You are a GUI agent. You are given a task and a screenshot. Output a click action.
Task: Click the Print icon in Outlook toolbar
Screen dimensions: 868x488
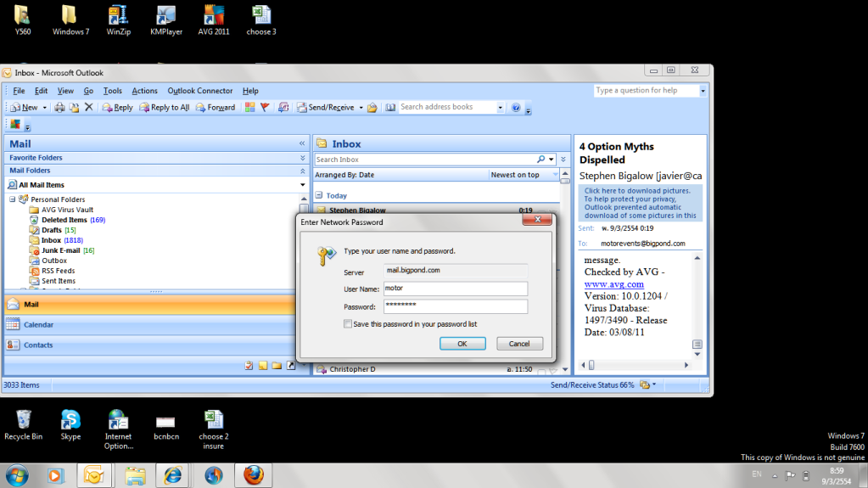click(x=59, y=108)
